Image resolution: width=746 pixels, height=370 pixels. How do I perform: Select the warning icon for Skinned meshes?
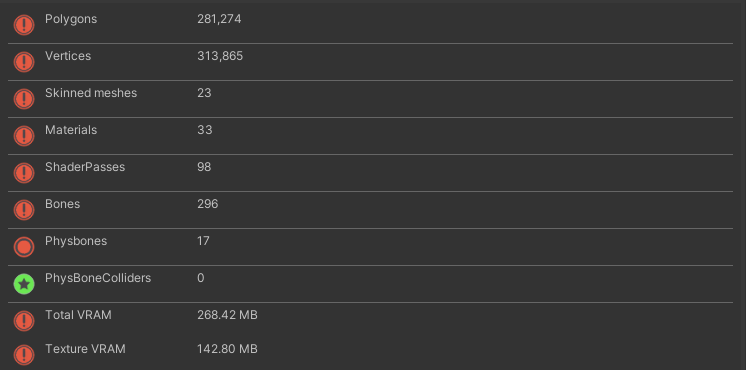[x=24, y=99]
